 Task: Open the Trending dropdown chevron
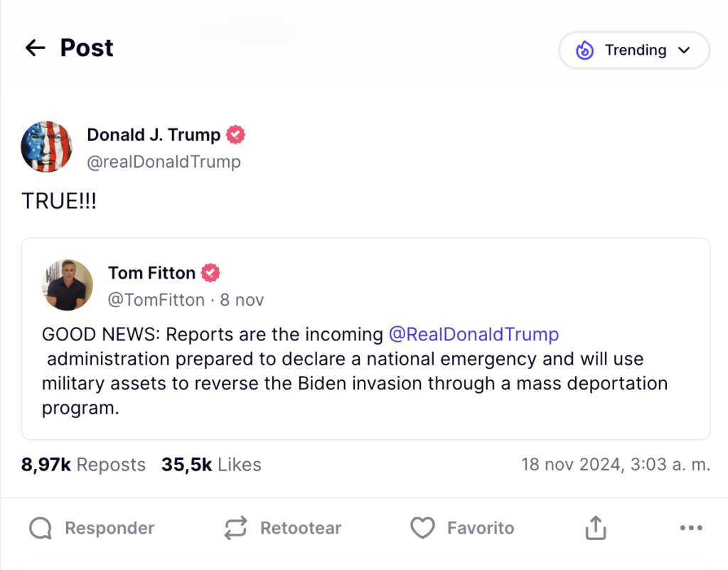tap(685, 50)
